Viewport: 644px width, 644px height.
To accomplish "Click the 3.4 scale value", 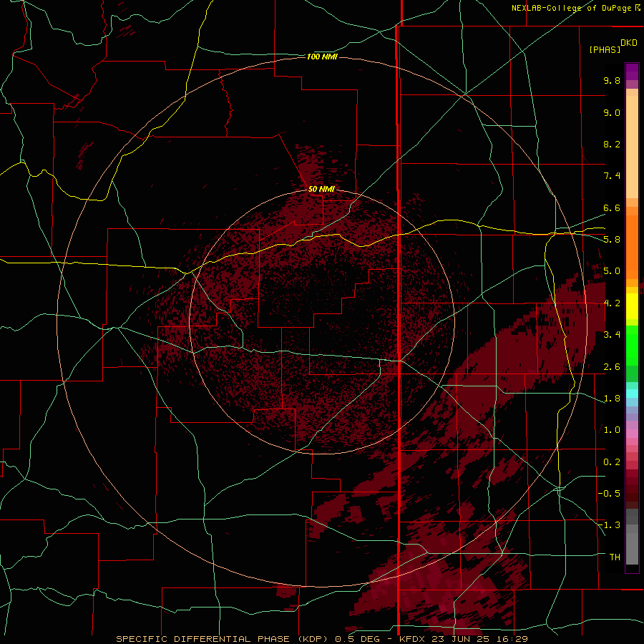I will 612,335.
